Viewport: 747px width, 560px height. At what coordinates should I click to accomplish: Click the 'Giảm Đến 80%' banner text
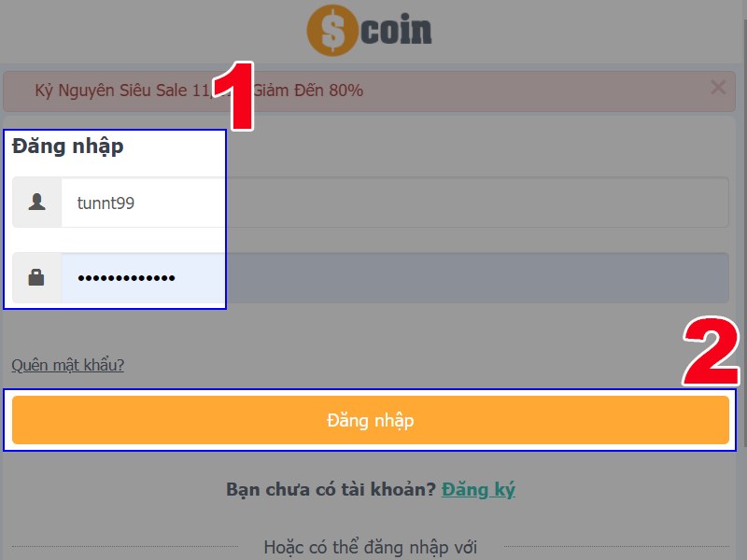tap(308, 90)
